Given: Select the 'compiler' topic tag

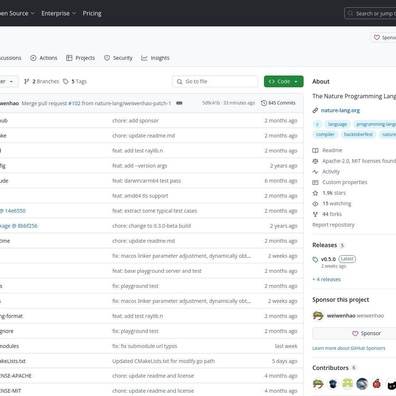Looking at the screenshot, I should click(x=325, y=134).
